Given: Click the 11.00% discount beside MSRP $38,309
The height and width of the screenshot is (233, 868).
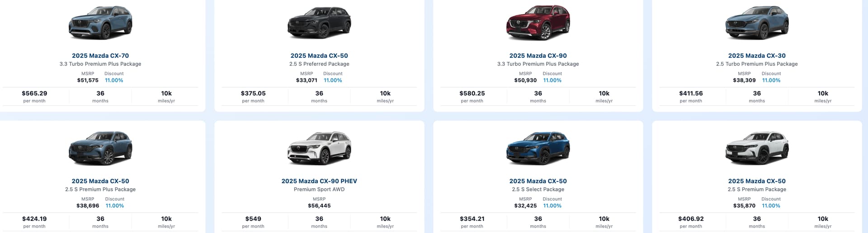Looking at the screenshot, I should (x=771, y=80).
